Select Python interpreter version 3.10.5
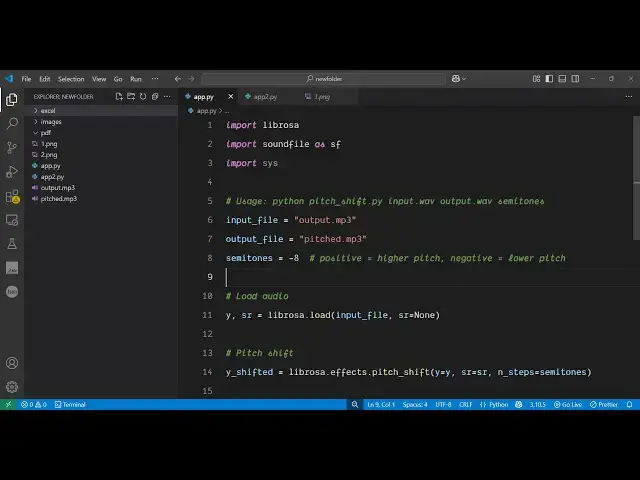Image resolution: width=640 pixels, height=480 pixels. (538, 404)
